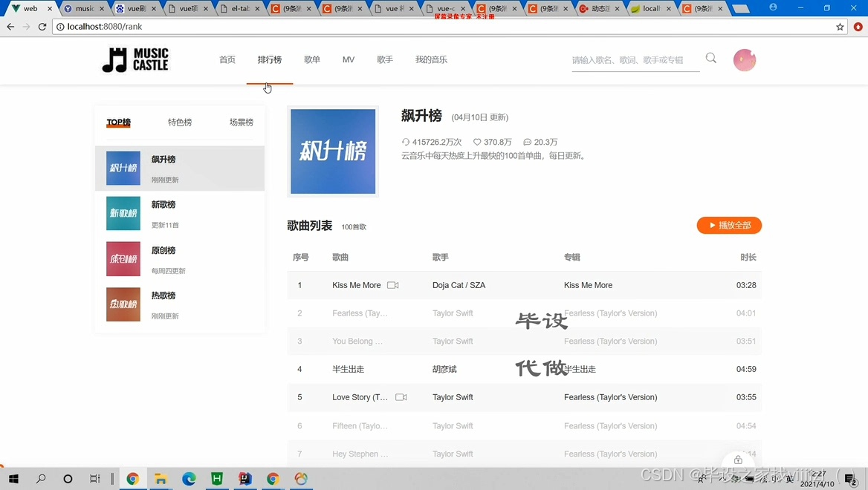This screenshot has height=490, width=868.
Task: Click Love Story song in row 5
Action: tap(360, 397)
